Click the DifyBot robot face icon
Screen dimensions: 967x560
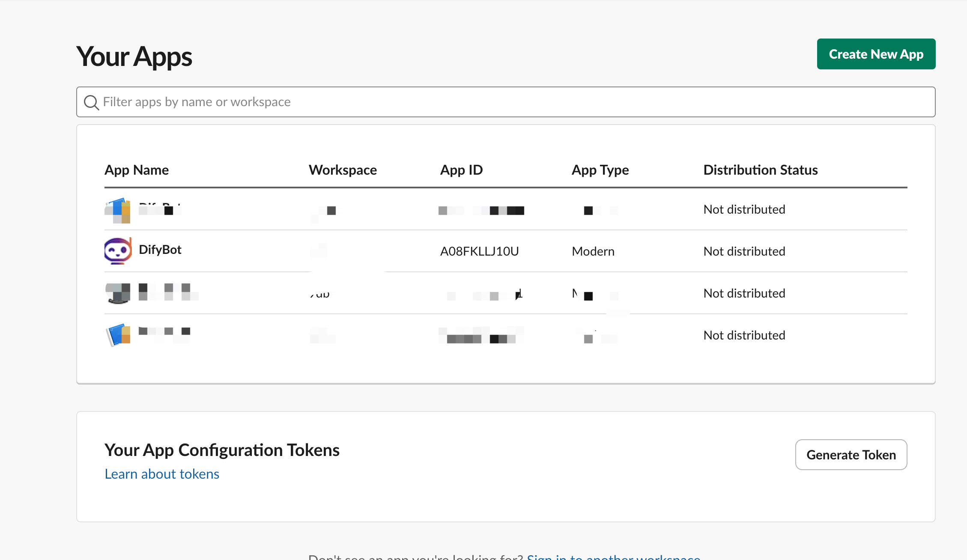pos(118,250)
